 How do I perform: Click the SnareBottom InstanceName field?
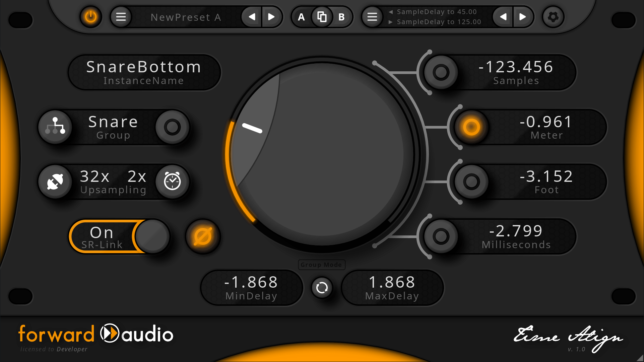[x=144, y=72]
